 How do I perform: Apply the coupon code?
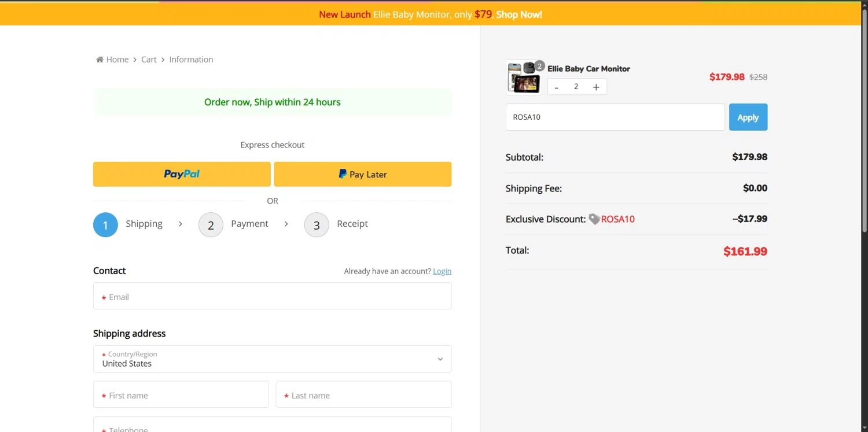coord(748,117)
